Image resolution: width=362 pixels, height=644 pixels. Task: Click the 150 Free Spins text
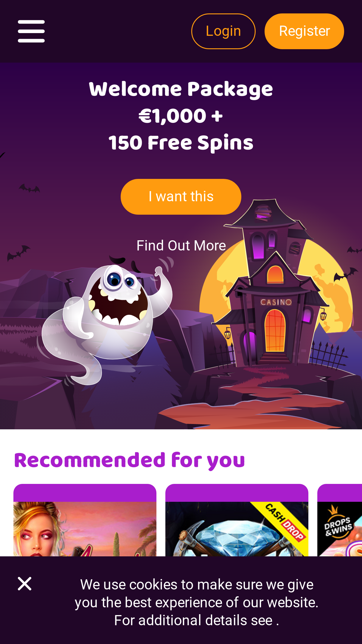click(x=181, y=143)
